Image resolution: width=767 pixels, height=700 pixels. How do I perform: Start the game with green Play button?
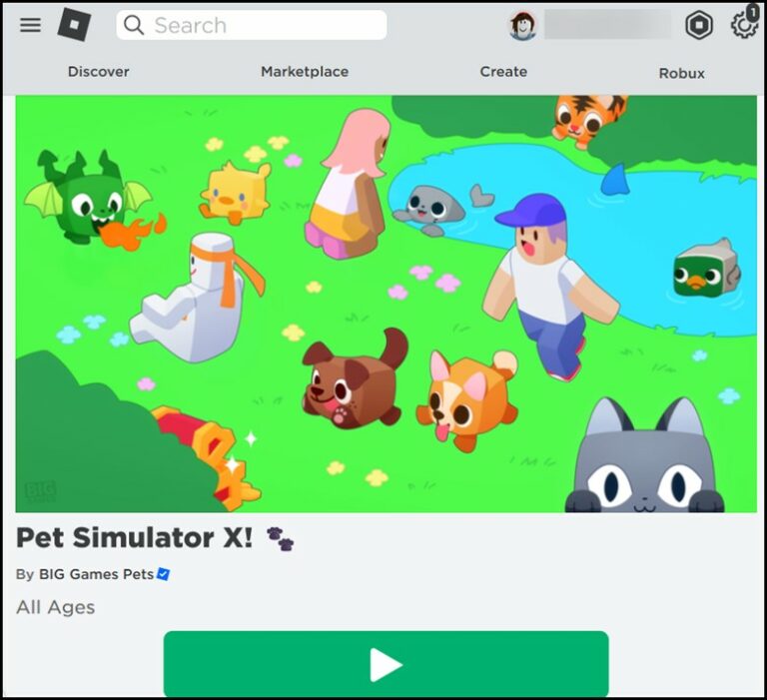pos(385,664)
